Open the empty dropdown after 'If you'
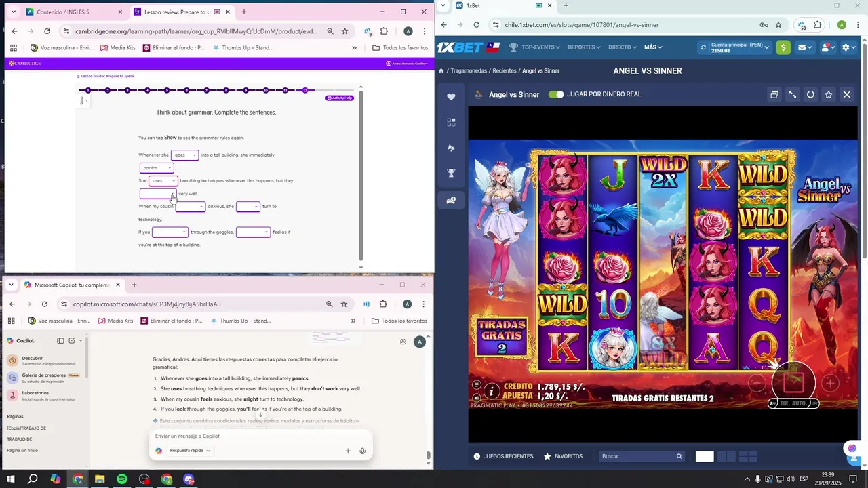 pyautogui.click(x=170, y=232)
